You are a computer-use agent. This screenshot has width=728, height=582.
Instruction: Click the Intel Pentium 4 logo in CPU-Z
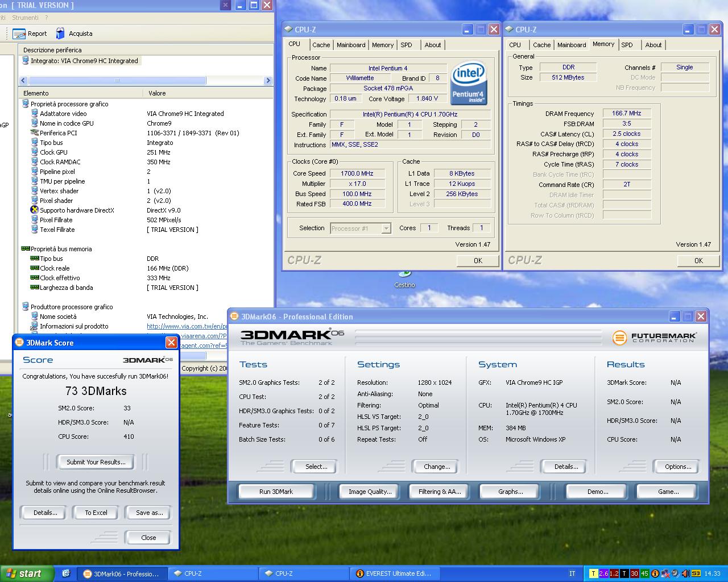click(469, 84)
